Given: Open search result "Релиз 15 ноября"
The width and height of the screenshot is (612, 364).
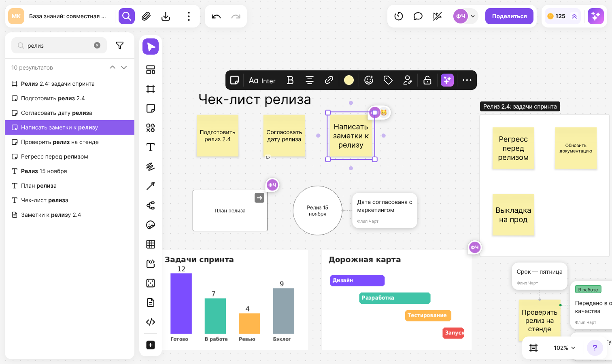Looking at the screenshot, I should click(70, 171).
